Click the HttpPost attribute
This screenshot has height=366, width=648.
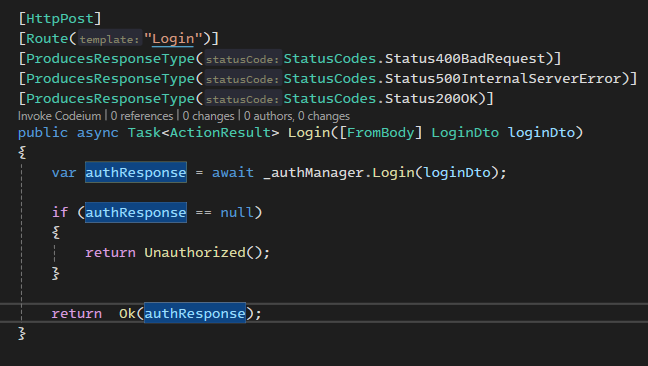(x=60, y=19)
